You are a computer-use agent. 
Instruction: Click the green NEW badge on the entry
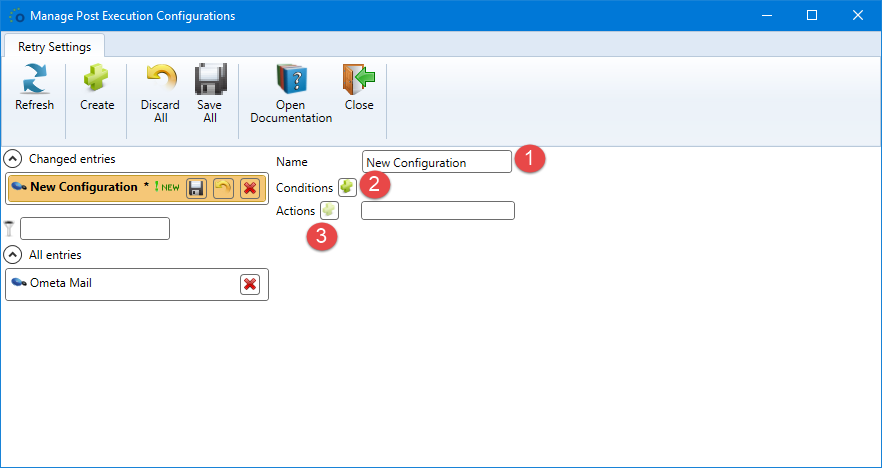click(x=167, y=187)
